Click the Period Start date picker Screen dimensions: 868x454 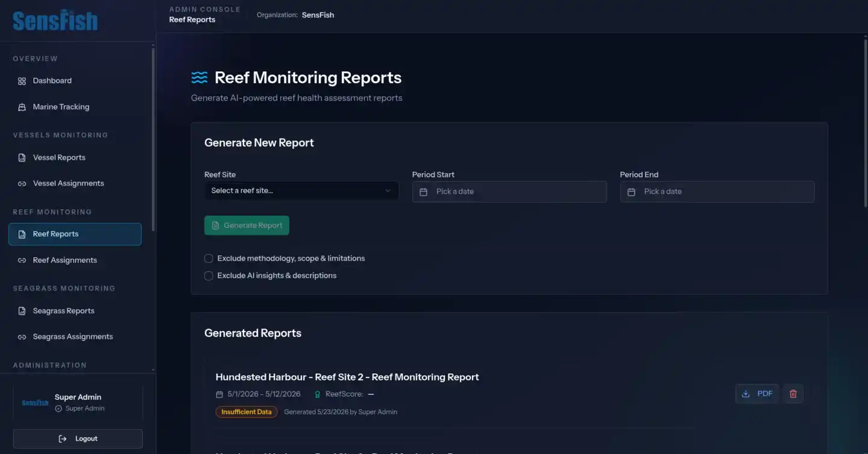tap(509, 192)
